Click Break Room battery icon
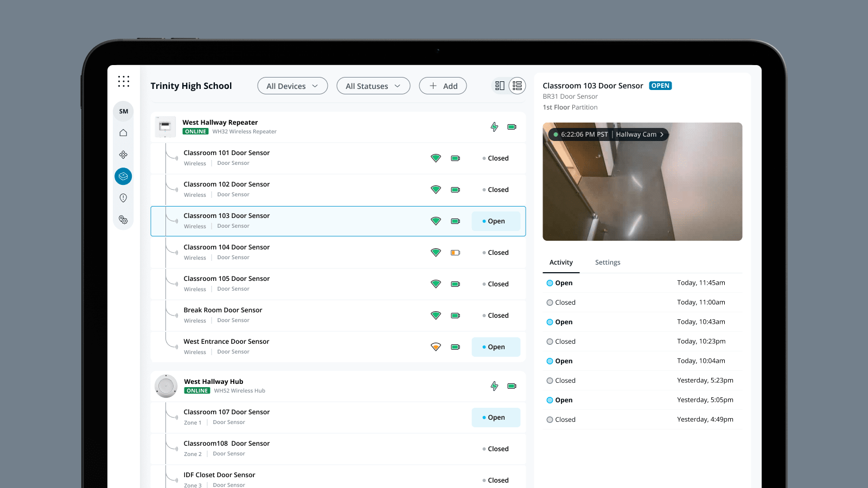This screenshot has height=488, width=868. click(456, 316)
